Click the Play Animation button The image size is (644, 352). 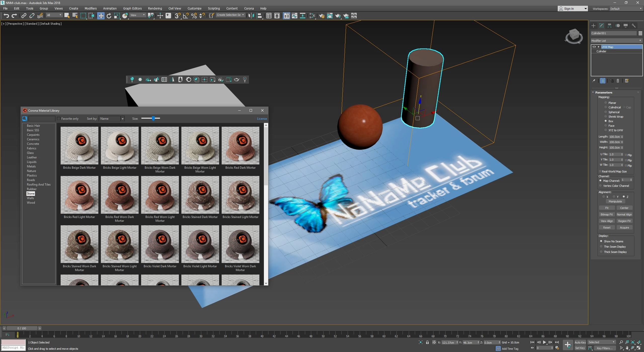point(544,342)
